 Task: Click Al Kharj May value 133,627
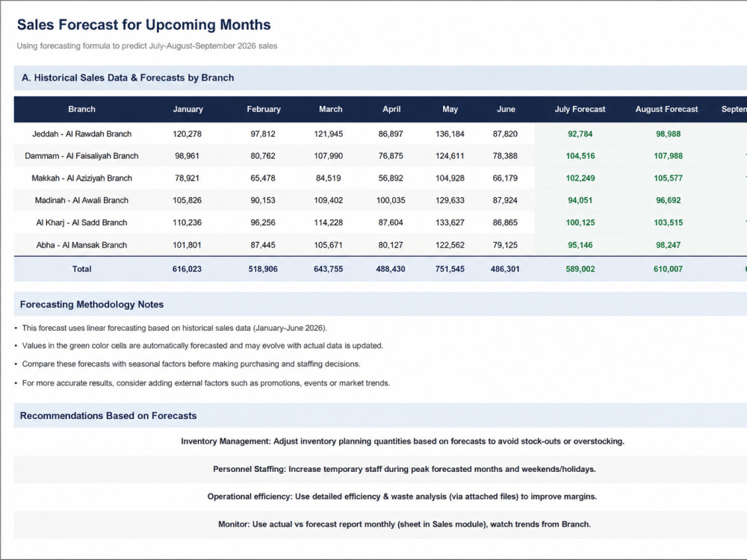(450, 223)
